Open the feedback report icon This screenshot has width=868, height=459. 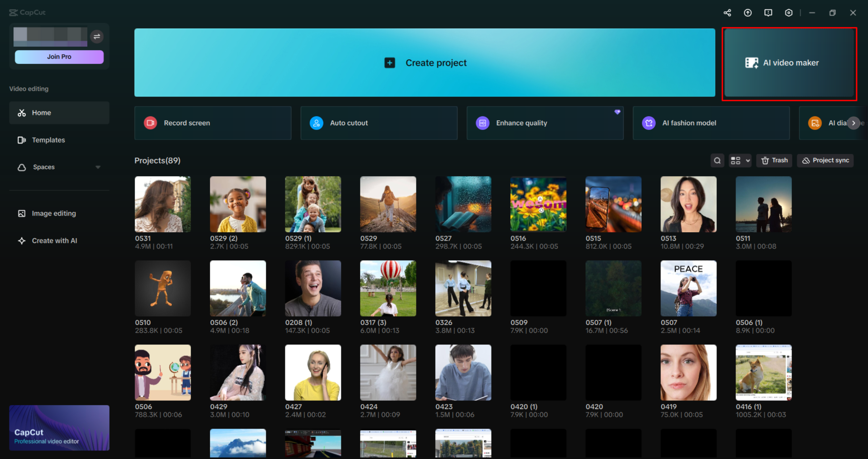tap(768, 12)
